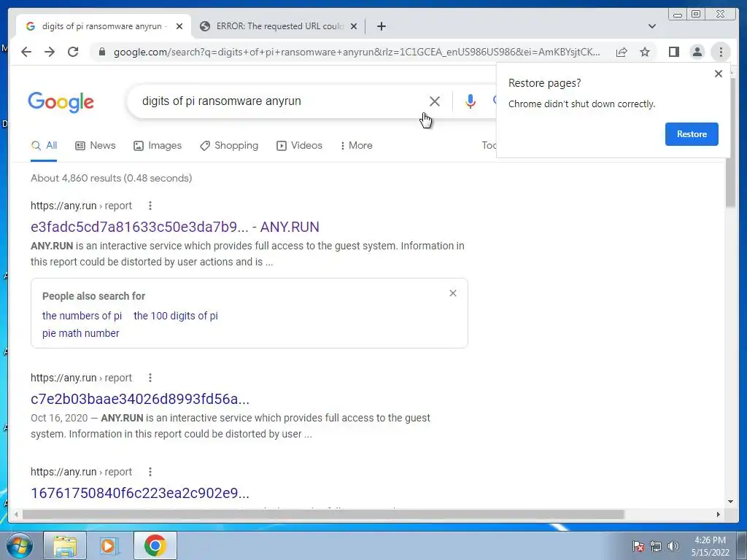Close the 'digits of pi ransomware anyrun' tab
Viewport: 747px width, 560px height.
(x=179, y=26)
